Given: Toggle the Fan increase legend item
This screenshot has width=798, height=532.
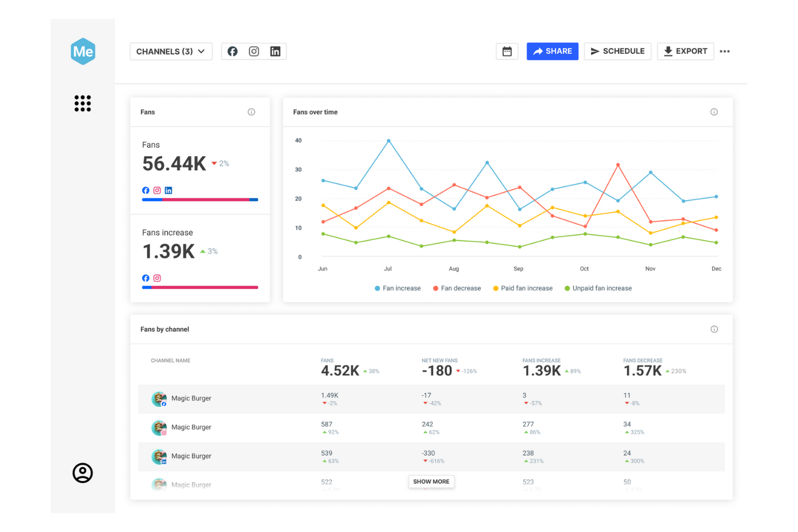Looking at the screenshot, I should click(x=397, y=288).
